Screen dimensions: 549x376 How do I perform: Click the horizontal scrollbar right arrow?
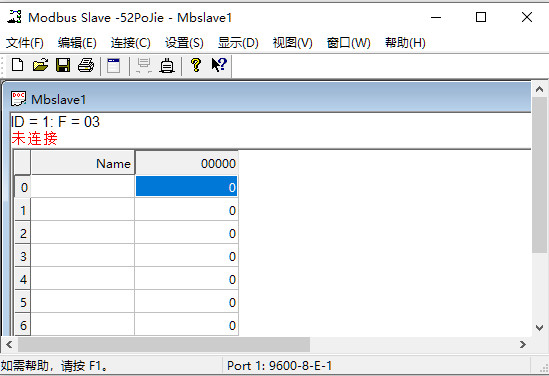523,344
